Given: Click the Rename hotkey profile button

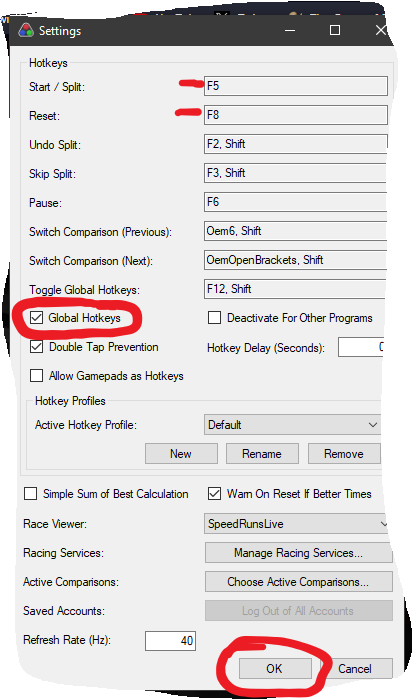Looking at the screenshot, I should (x=262, y=454).
